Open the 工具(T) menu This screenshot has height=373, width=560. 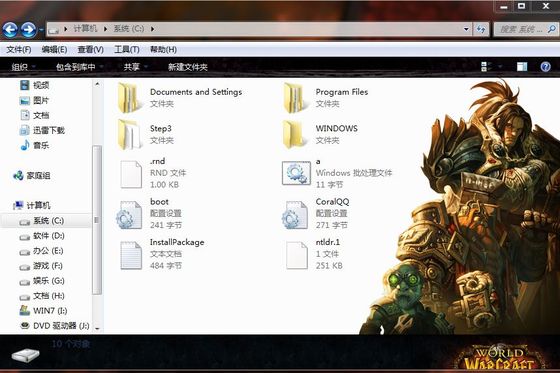point(126,49)
